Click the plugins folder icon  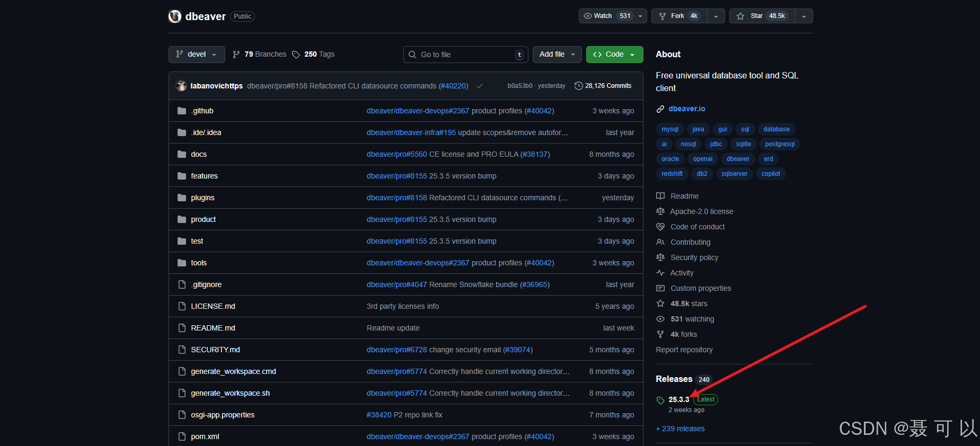pyautogui.click(x=182, y=198)
